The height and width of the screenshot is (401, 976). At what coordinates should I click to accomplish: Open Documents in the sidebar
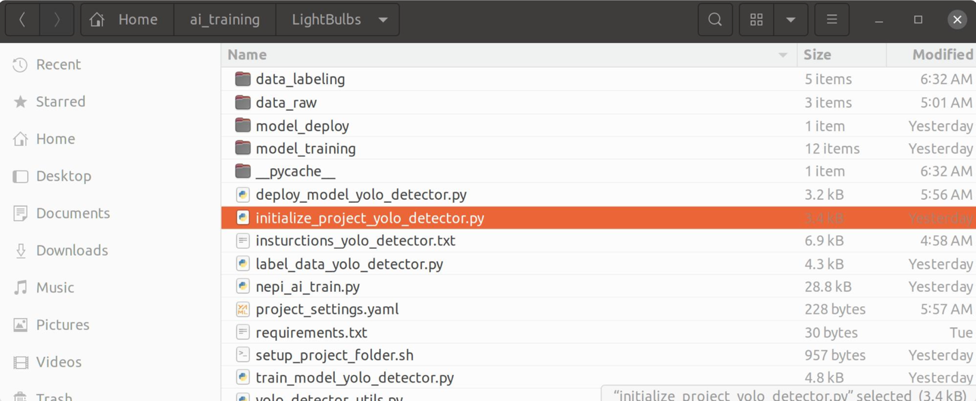(72, 213)
